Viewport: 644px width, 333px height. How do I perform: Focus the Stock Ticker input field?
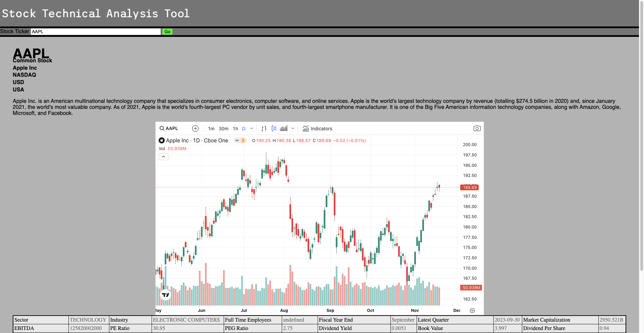click(x=96, y=31)
